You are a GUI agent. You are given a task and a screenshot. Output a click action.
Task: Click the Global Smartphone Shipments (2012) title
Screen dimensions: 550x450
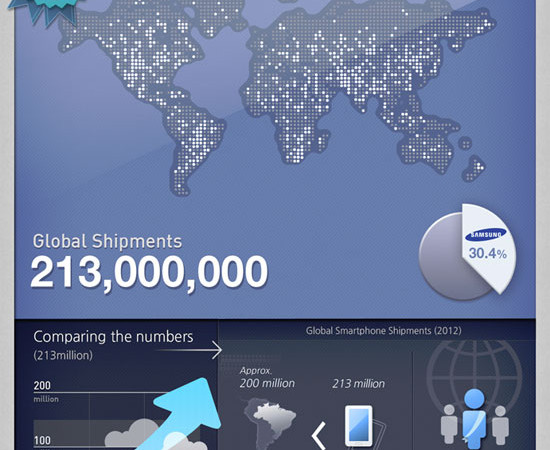(383, 331)
